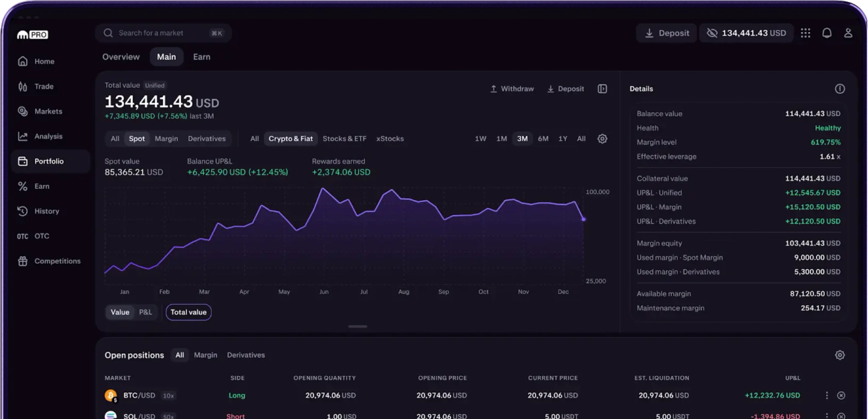Open Open positions settings gear
Viewport: 868px width, 419px height.
pos(840,355)
